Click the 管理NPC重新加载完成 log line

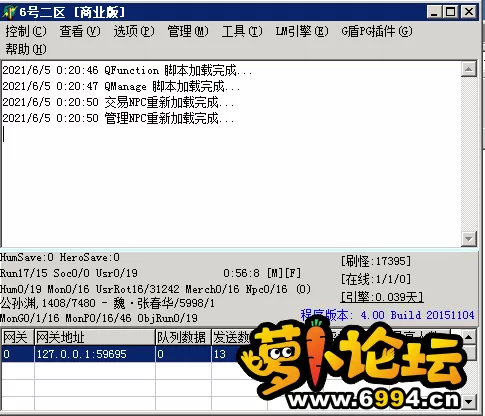point(118,118)
